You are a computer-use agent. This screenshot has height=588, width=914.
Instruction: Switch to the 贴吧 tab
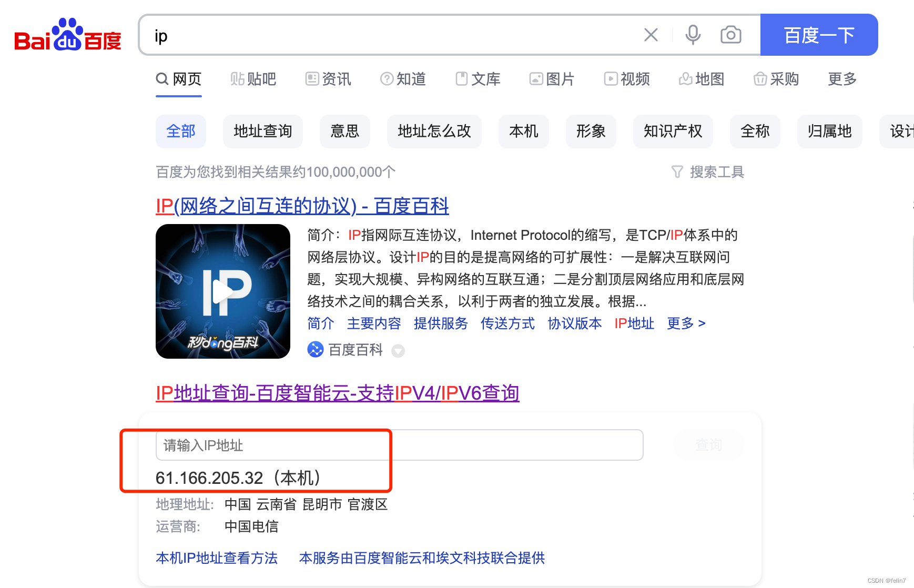click(x=253, y=79)
